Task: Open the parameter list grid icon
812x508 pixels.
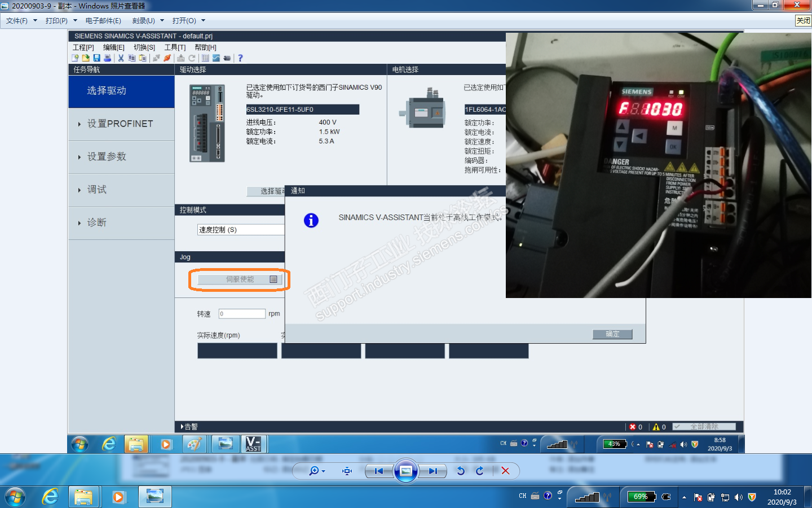Action: point(205,58)
